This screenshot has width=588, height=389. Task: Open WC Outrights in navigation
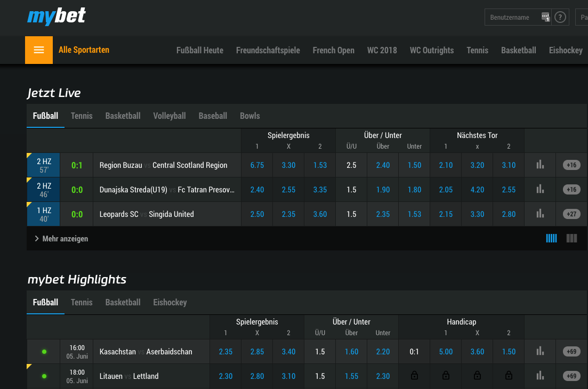click(x=432, y=50)
